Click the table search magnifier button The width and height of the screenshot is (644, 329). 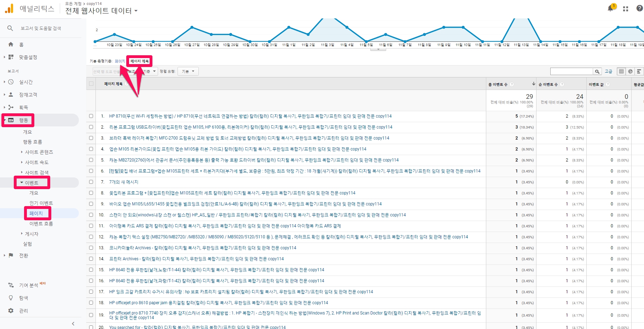(x=597, y=72)
